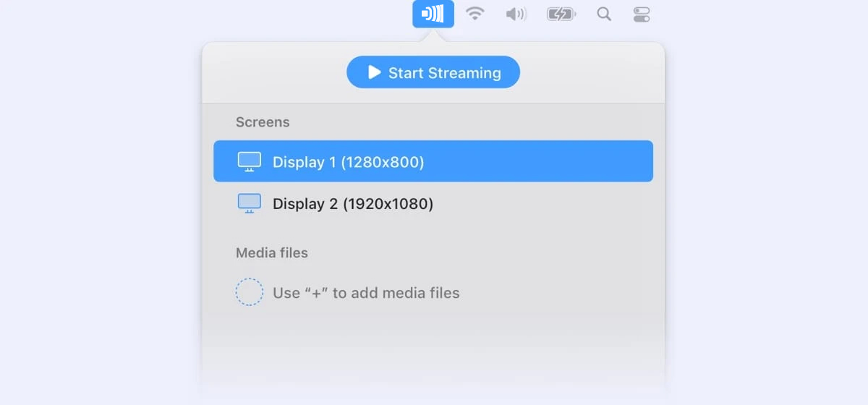Click the Start Streaming button
The image size is (868, 405).
(x=433, y=72)
